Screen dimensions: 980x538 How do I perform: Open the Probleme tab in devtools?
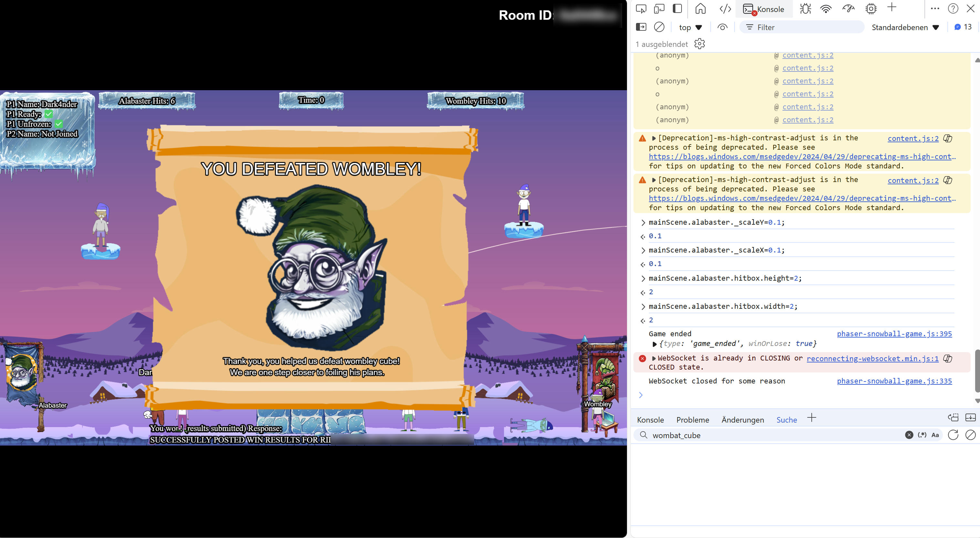click(x=692, y=419)
